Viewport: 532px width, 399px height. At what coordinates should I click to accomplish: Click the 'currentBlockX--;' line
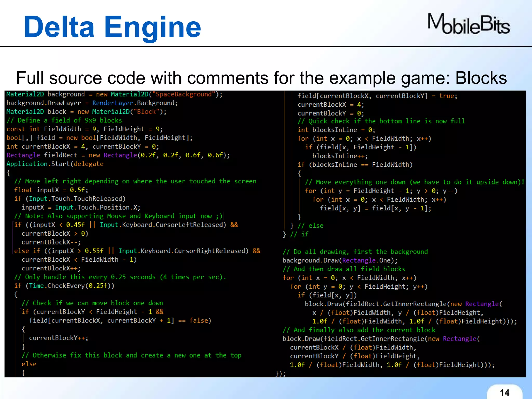(51, 242)
